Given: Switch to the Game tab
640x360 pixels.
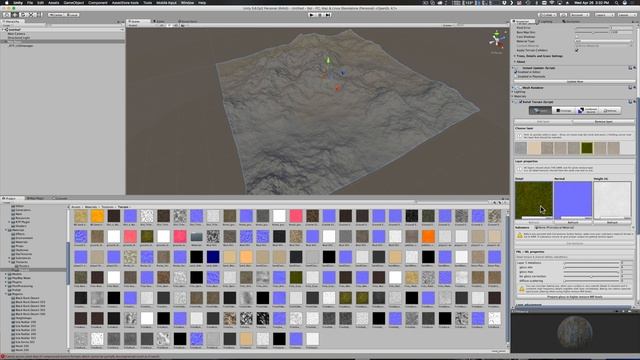Looking at the screenshot, I should tap(160, 21).
